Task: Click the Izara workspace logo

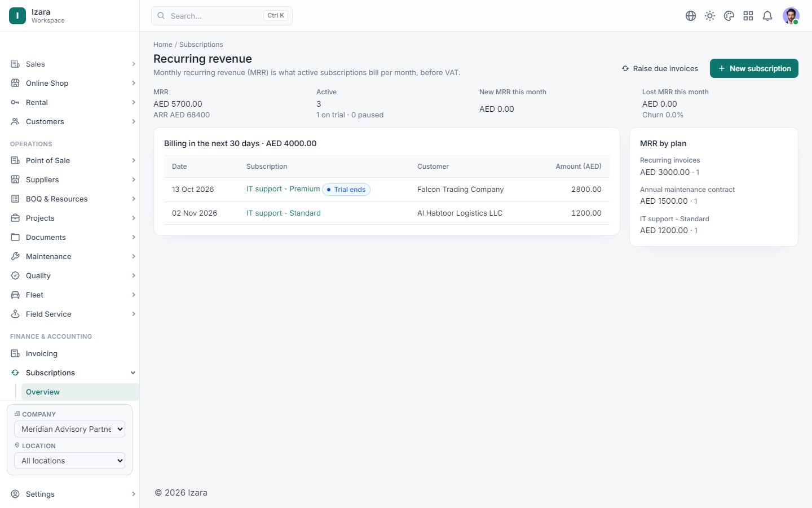Action: tap(17, 16)
